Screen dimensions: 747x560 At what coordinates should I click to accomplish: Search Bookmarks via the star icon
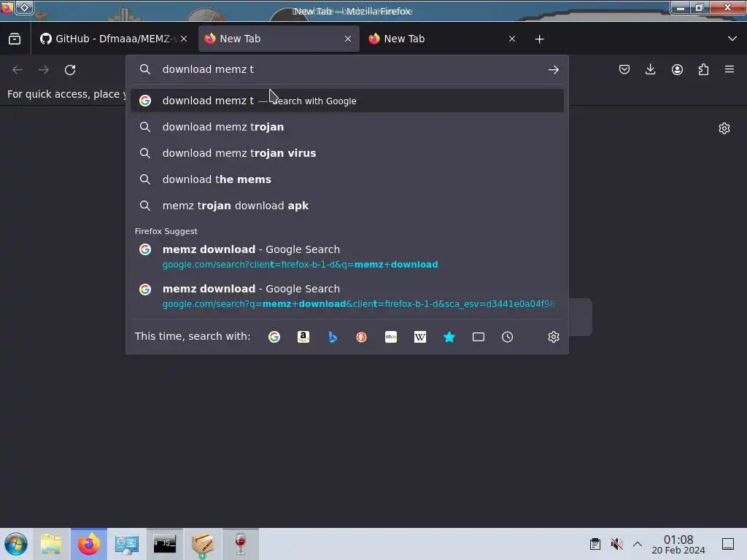449,337
